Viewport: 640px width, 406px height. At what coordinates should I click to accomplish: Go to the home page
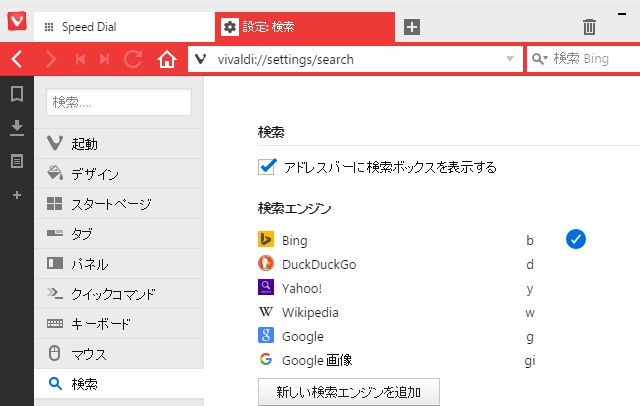(x=167, y=60)
